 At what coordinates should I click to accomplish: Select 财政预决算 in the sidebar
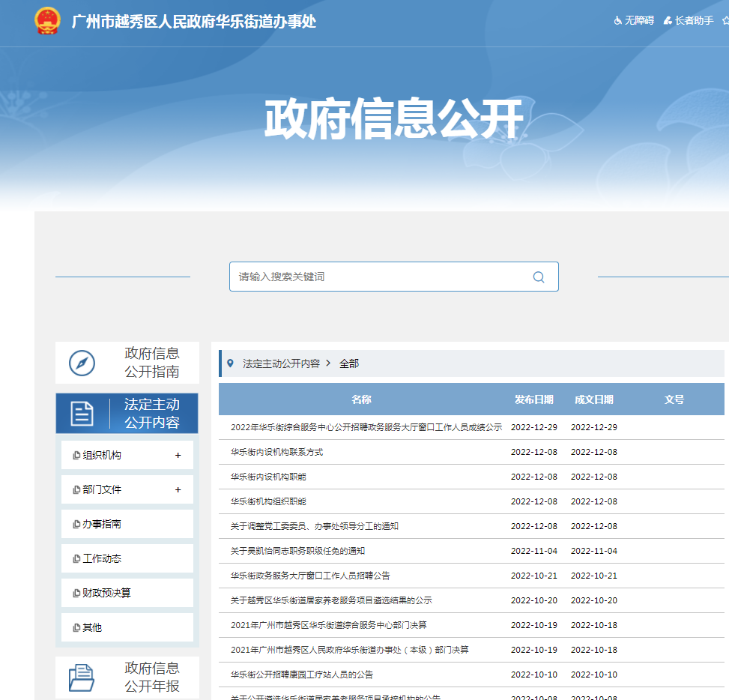106,593
